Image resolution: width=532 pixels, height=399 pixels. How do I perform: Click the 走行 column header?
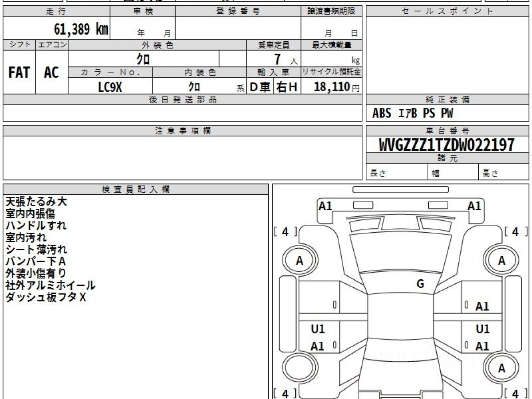coord(56,12)
